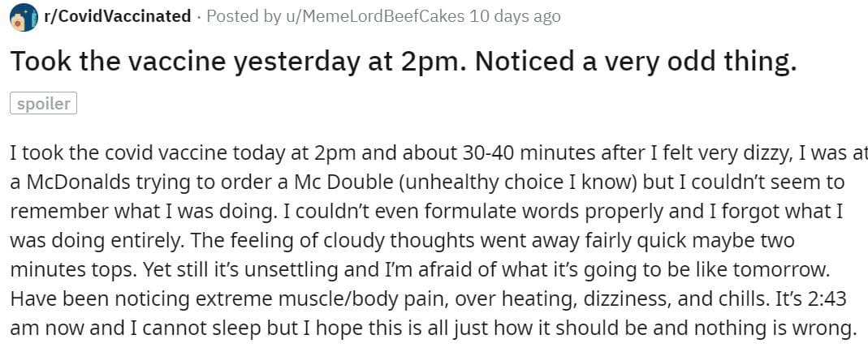Click the r/CovidVaccinated community avatar icon
Image resolution: width=868 pixels, height=352 pixels.
click(x=24, y=18)
